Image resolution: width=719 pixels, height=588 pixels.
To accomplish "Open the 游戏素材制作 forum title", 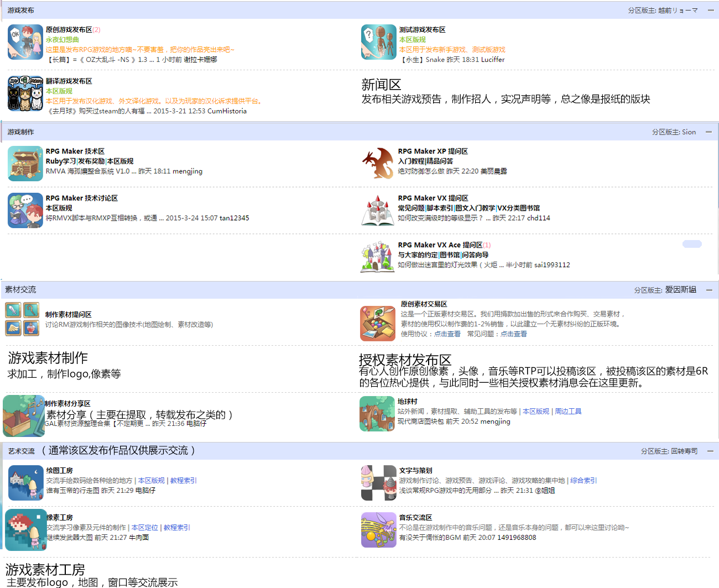I will (48, 358).
